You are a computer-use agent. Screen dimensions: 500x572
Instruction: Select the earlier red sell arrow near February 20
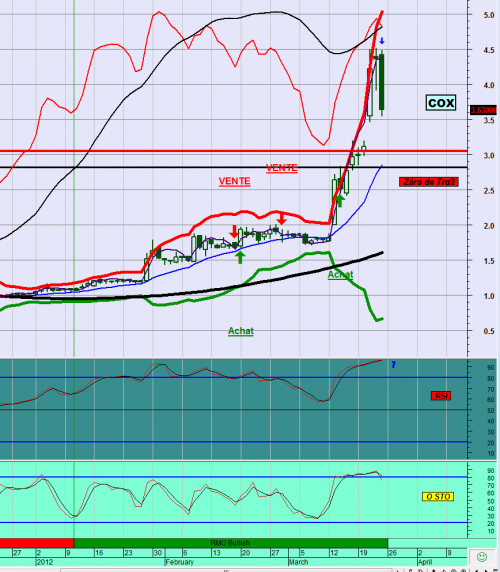click(x=234, y=231)
